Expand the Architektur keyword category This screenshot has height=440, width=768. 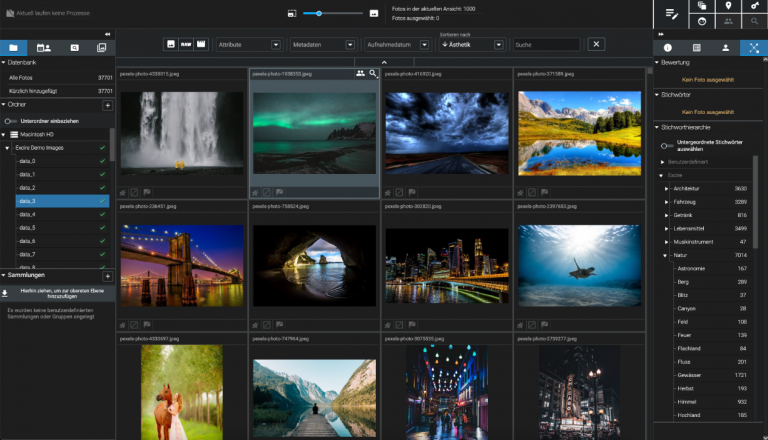coord(667,188)
